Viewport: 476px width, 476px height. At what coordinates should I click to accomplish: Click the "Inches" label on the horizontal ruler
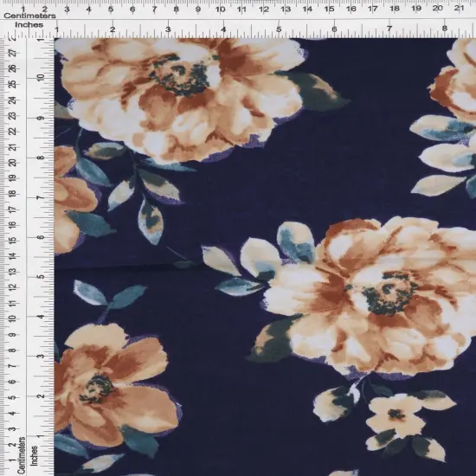click(29, 25)
